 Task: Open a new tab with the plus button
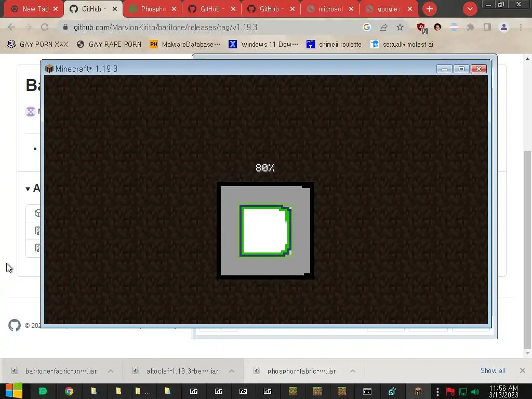point(430,9)
